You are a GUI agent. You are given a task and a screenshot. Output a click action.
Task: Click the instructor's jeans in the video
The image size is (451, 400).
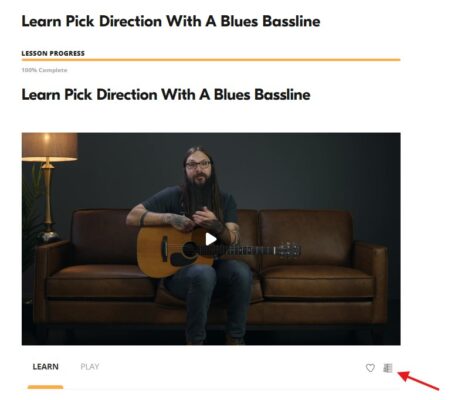(207, 293)
